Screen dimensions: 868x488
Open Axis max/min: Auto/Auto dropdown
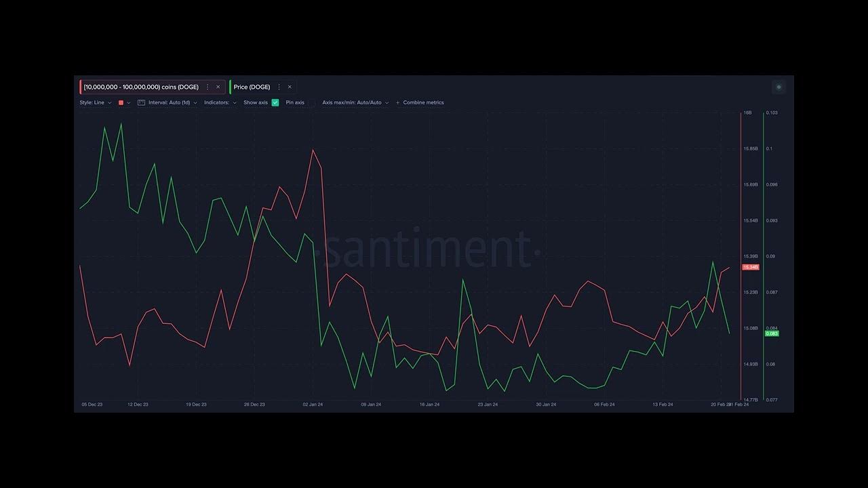click(x=355, y=103)
